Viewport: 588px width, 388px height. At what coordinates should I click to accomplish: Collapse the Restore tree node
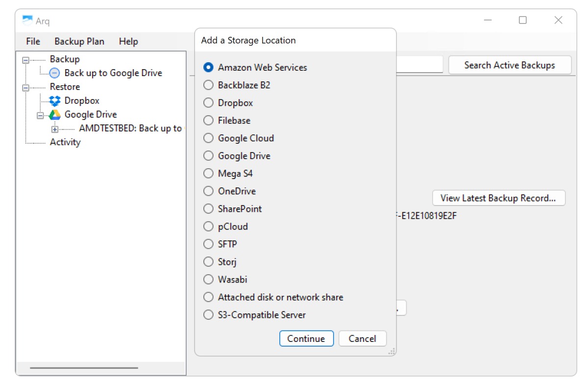coord(26,87)
